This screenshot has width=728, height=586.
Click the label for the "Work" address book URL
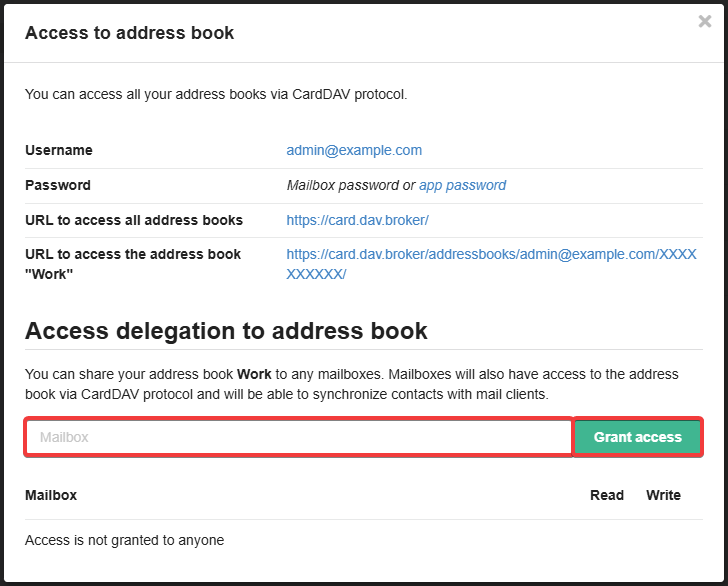(x=133, y=264)
